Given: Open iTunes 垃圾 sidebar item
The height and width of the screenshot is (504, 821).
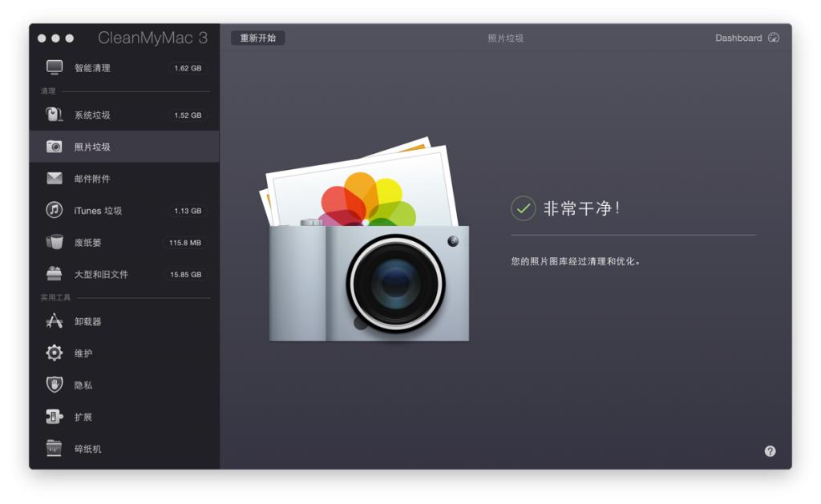Looking at the screenshot, I should point(124,211).
